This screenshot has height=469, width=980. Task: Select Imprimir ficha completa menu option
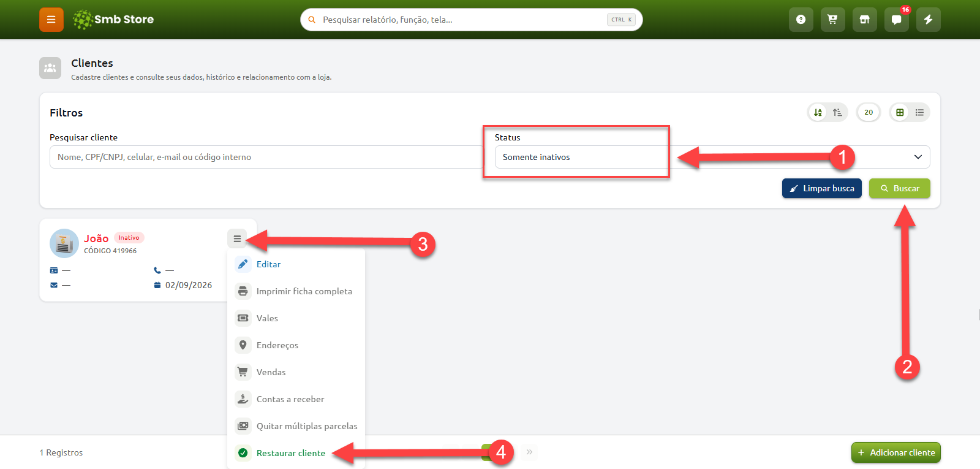296,291
